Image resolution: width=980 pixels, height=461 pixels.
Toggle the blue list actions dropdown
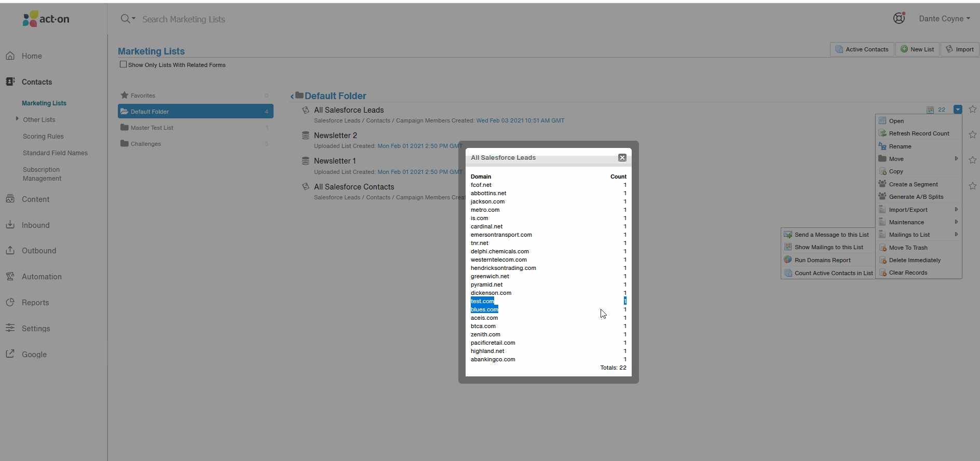click(x=958, y=110)
